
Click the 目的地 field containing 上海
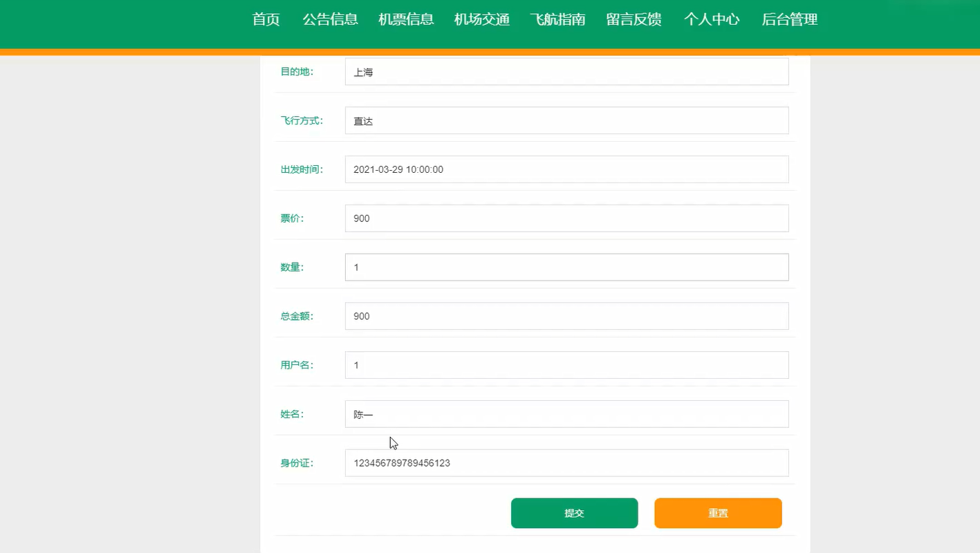(x=566, y=71)
